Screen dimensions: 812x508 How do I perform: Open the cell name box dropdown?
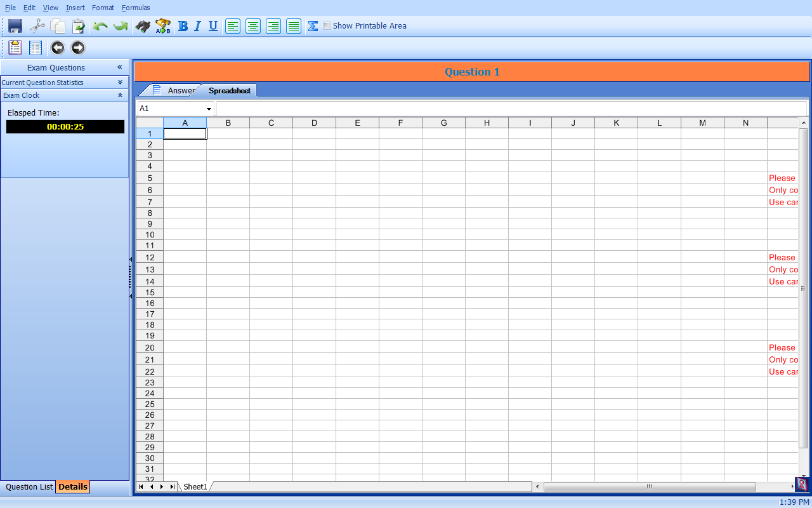tap(209, 109)
